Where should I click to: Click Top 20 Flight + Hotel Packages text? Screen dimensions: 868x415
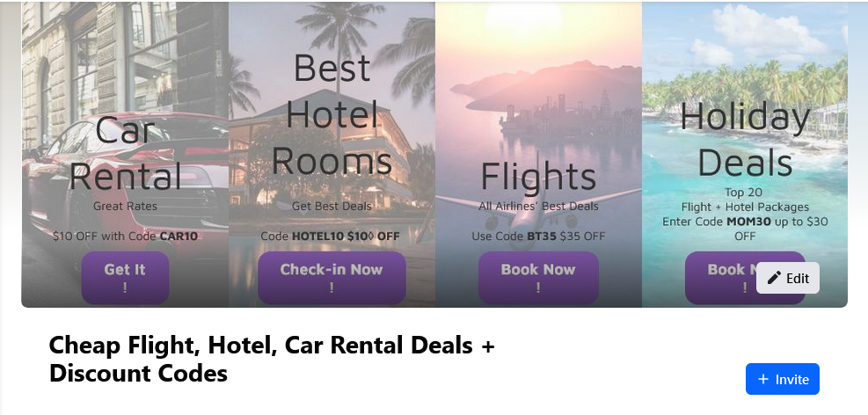click(745, 200)
